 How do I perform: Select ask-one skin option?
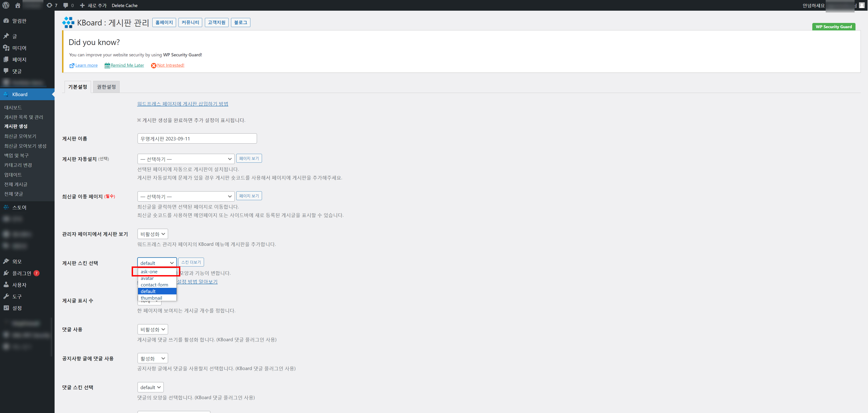click(x=157, y=272)
